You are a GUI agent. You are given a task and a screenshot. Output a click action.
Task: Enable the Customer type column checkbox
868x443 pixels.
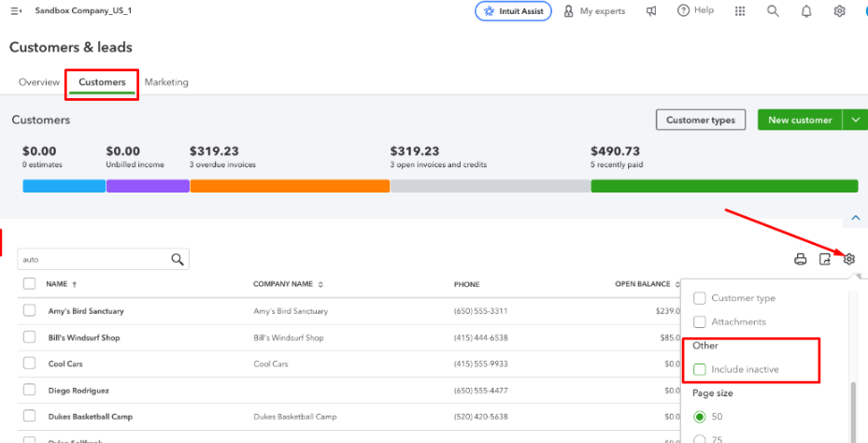(700, 298)
